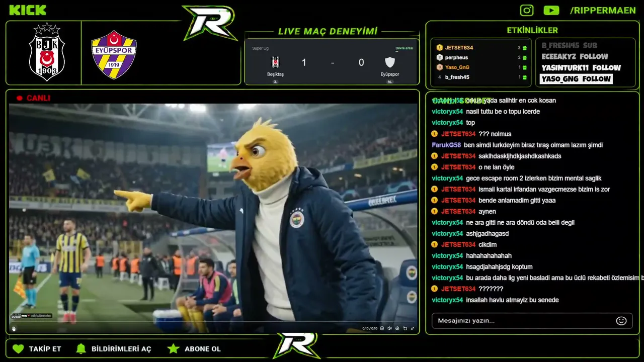
Task: Click the 'Süper Lig' league label
Action: 261,48
